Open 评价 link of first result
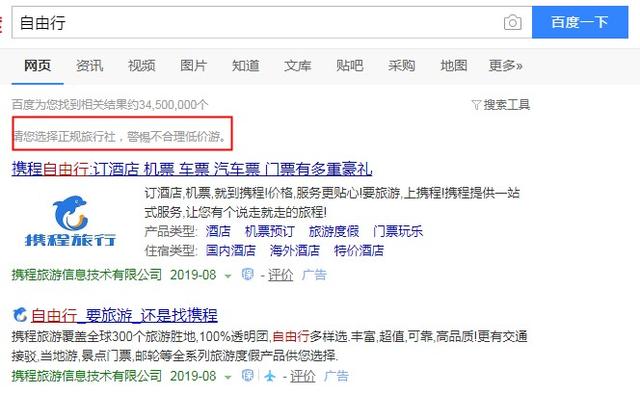Viewport: 640px width, 395px height. (x=280, y=275)
